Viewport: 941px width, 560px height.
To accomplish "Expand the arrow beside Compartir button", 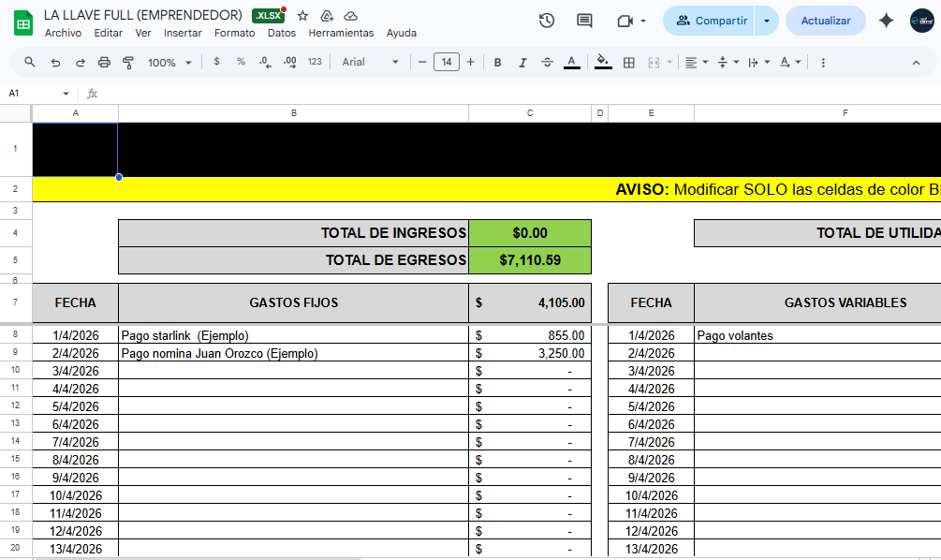I will point(767,21).
